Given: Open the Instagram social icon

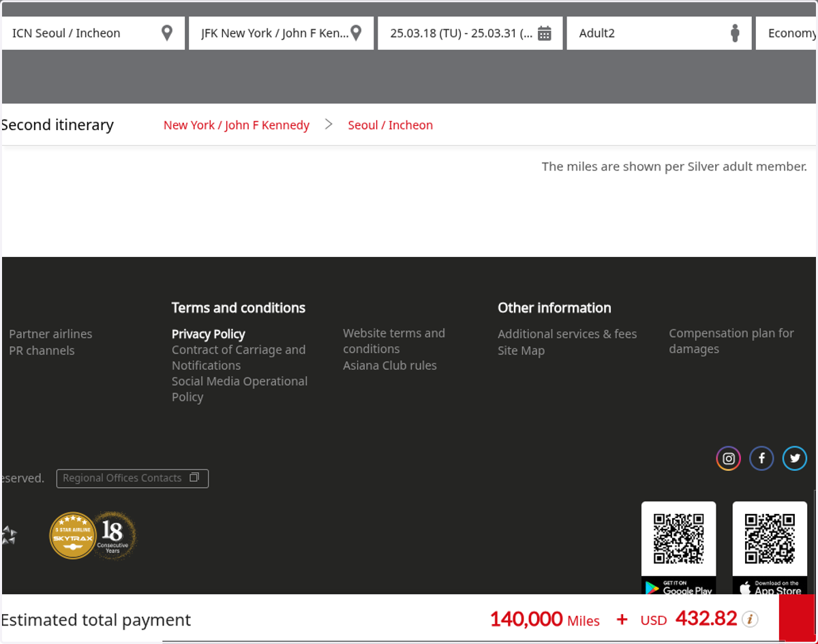Looking at the screenshot, I should [x=728, y=459].
